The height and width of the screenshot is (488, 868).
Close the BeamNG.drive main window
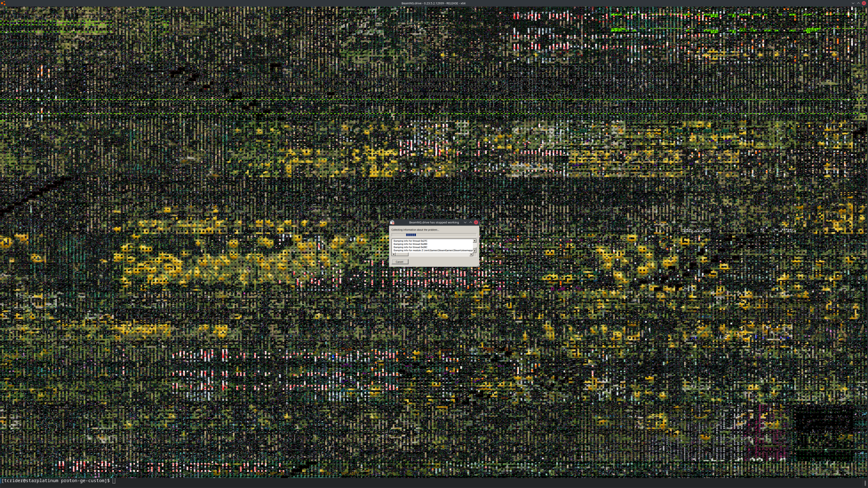864,3
